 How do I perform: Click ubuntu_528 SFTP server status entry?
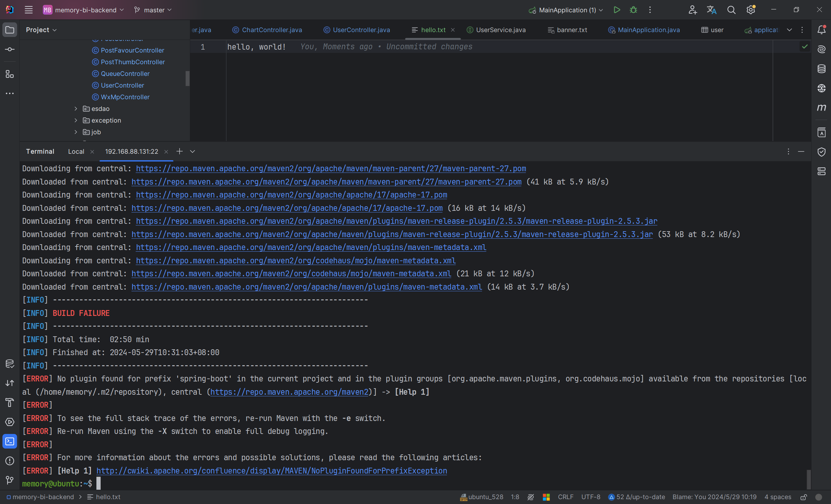click(482, 497)
